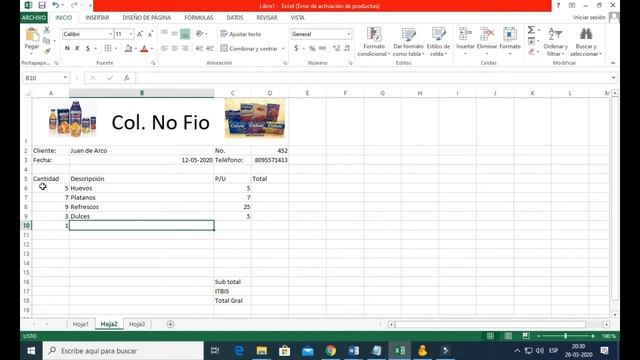Toggle underline (S) formatting
The width and height of the screenshot is (640, 360).
pyautogui.click(x=88, y=49)
